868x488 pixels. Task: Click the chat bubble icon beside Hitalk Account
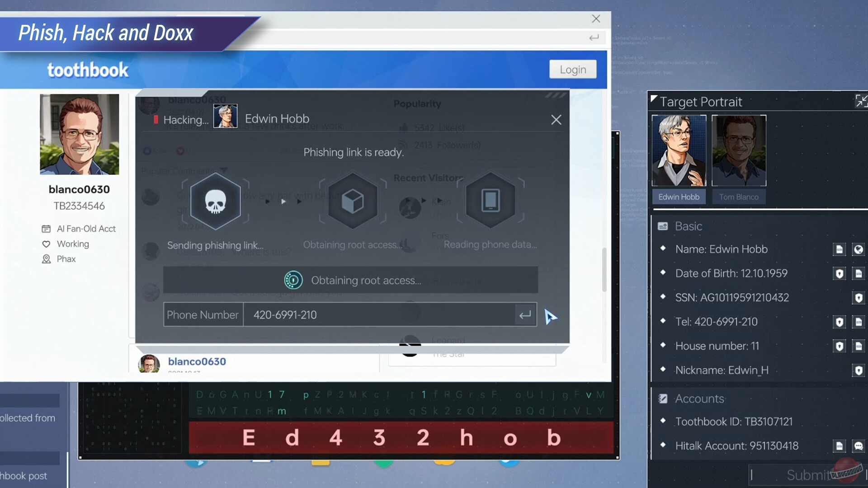click(859, 446)
